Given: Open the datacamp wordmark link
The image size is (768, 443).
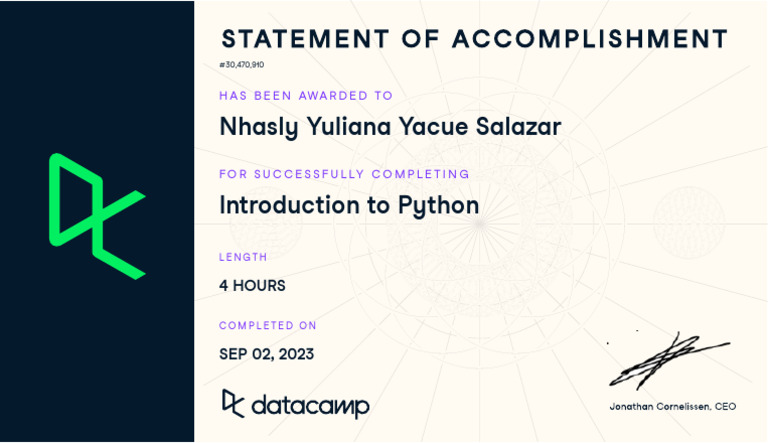Looking at the screenshot, I should (310, 406).
